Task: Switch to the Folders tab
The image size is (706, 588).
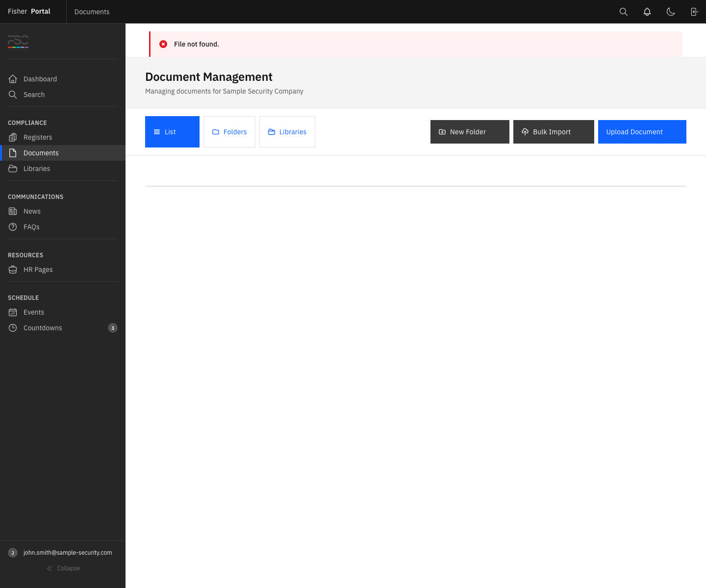Action: click(229, 132)
